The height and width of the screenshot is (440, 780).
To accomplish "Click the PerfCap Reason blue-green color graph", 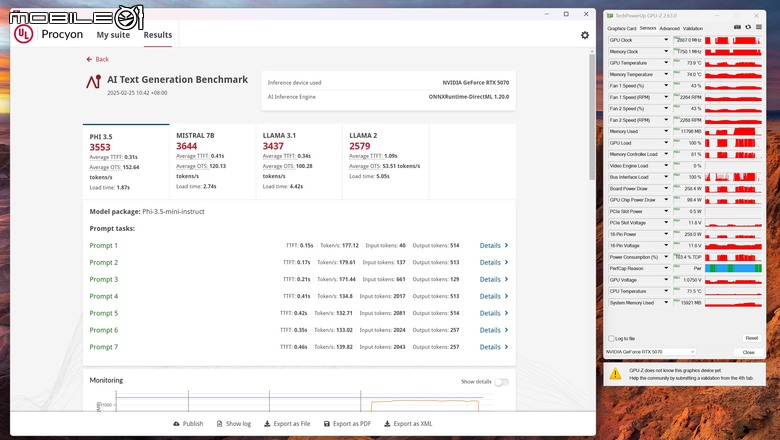I will pyautogui.click(x=733, y=268).
